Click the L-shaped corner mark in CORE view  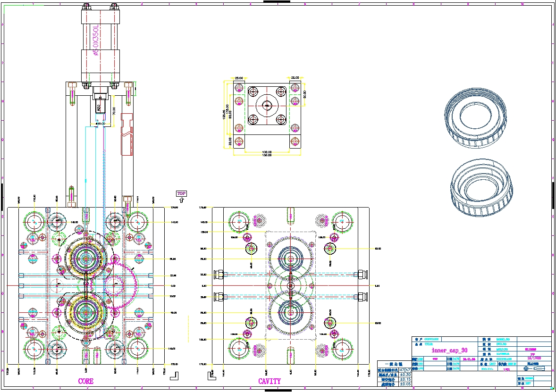[175, 375]
